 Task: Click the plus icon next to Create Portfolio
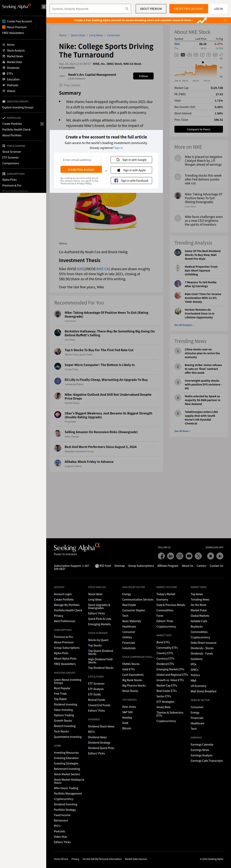coord(42,124)
